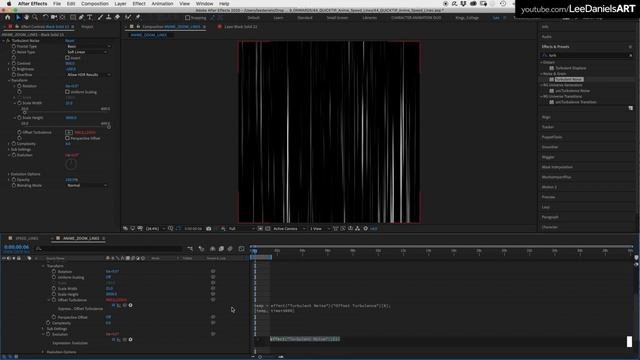Select the Type text tool
The image size is (640, 360).
[x=90, y=18]
